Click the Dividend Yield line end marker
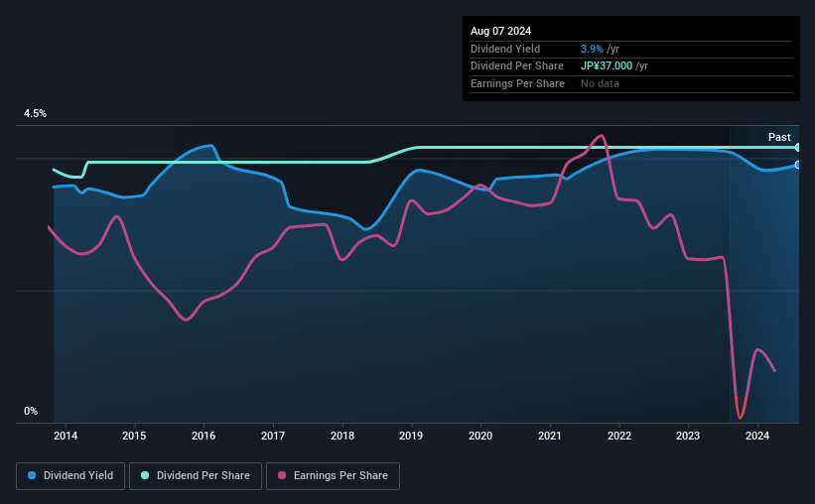This screenshot has height=504, width=815. [x=797, y=165]
